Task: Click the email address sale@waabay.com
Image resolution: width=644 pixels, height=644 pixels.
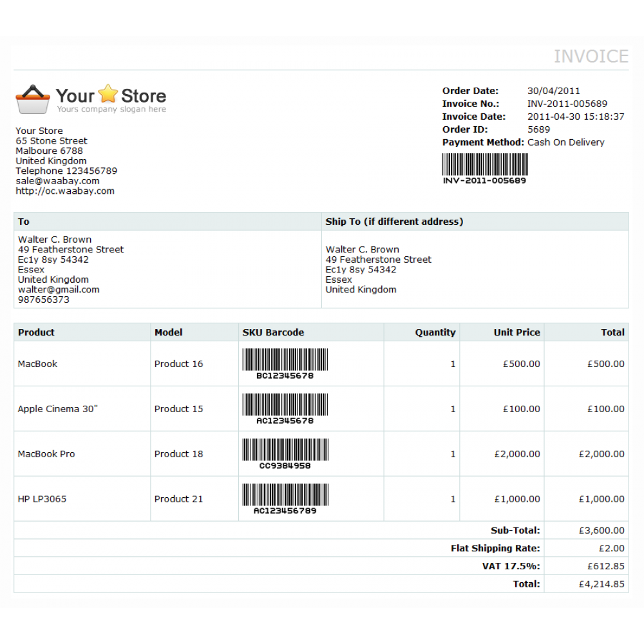Action: tap(57, 181)
